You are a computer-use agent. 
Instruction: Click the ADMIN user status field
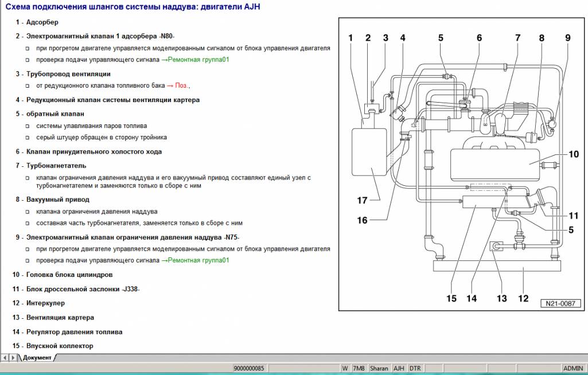[573, 368]
